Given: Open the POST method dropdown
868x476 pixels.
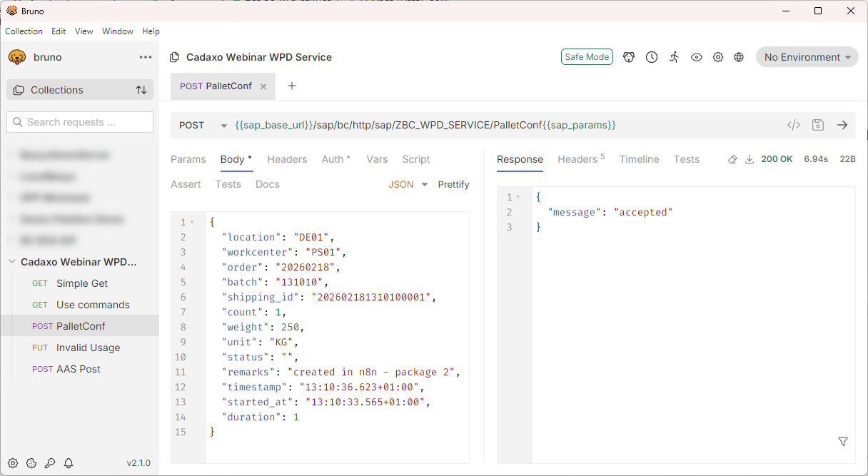Looking at the screenshot, I should [203, 125].
